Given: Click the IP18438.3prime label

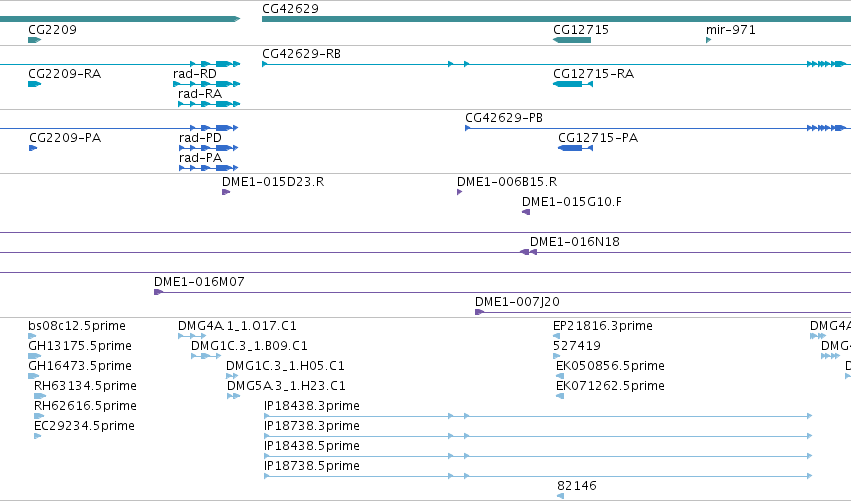Looking at the screenshot, I should (x=312, y=405).
